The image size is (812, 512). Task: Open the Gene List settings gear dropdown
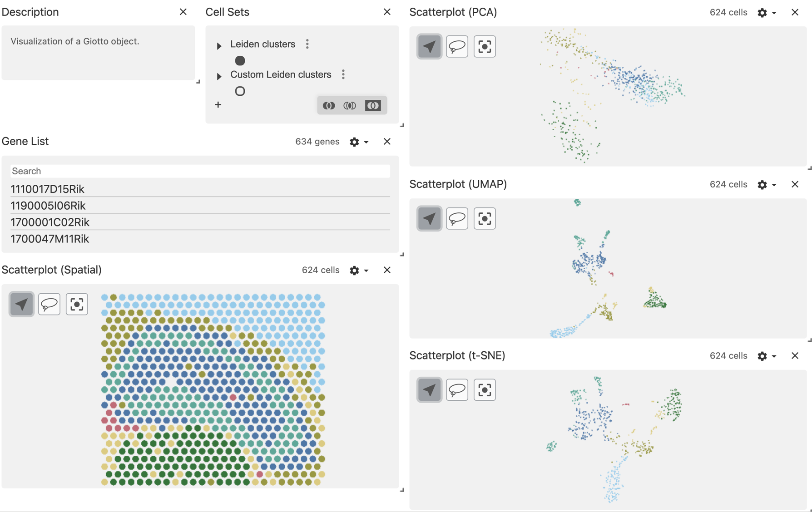(x=358, y=142)
